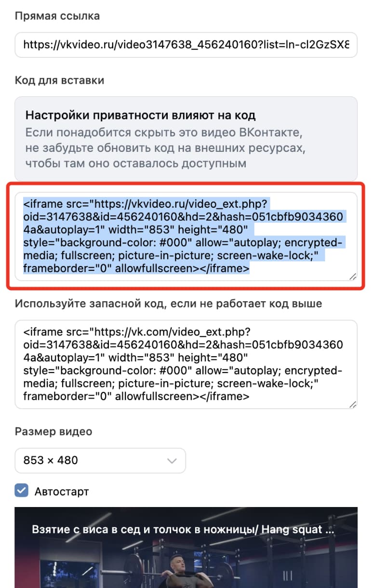373x588 pixels.
Task: Click the chevron arrow in size selector
Action: tap(172, 461)
